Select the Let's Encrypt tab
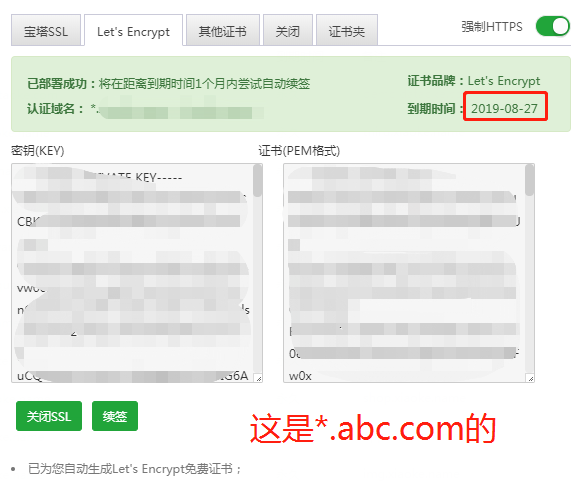Viewport: 578px width, 481px height. coord(133,30)
